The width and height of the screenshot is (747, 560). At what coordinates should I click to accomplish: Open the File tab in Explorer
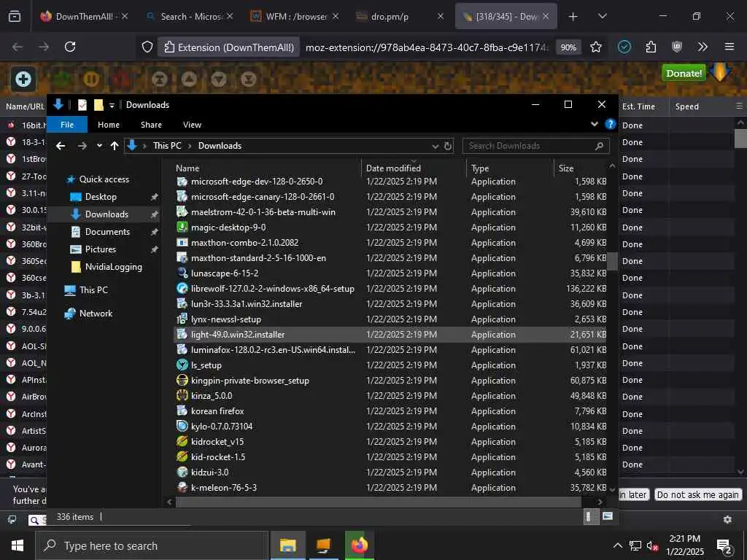tap(67, 125)
